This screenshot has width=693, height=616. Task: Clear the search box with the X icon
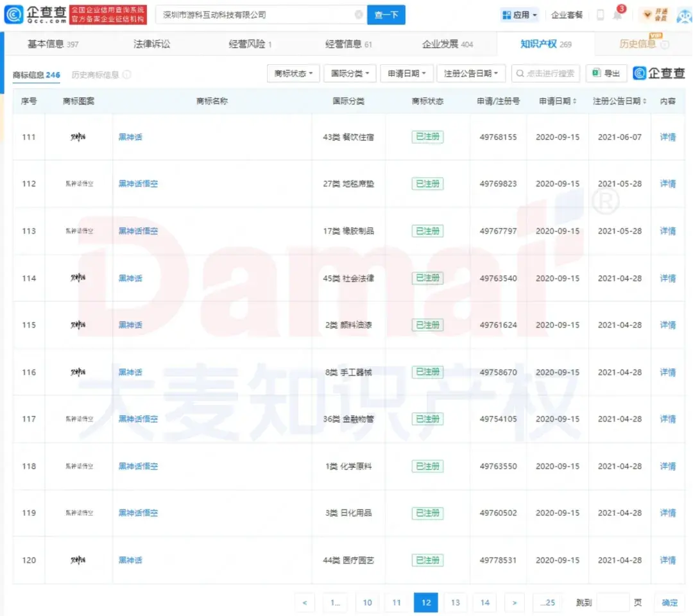[359, 15]
